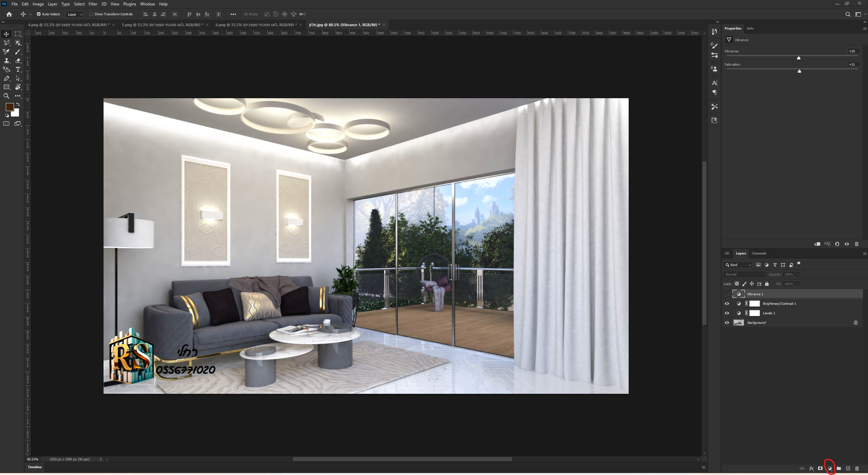The height and width of the screenshot is (475, 868).
Task: Open the Filter menu
Action: (93, 4)
